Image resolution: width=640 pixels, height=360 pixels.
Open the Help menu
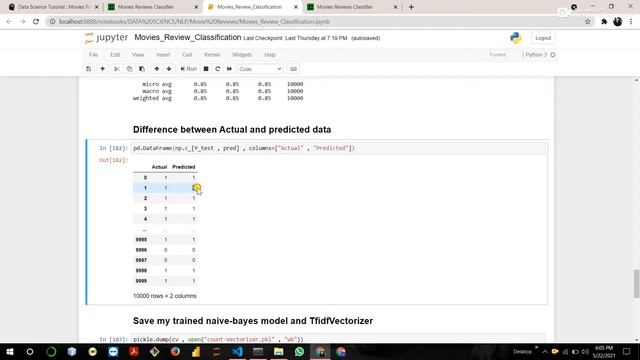pos(270,55)
